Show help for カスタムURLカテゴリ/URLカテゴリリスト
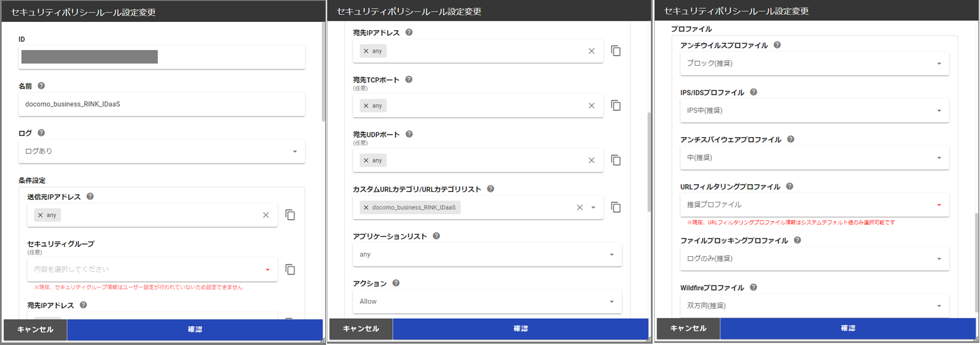The image size is (980, 345). coord(491,188)
